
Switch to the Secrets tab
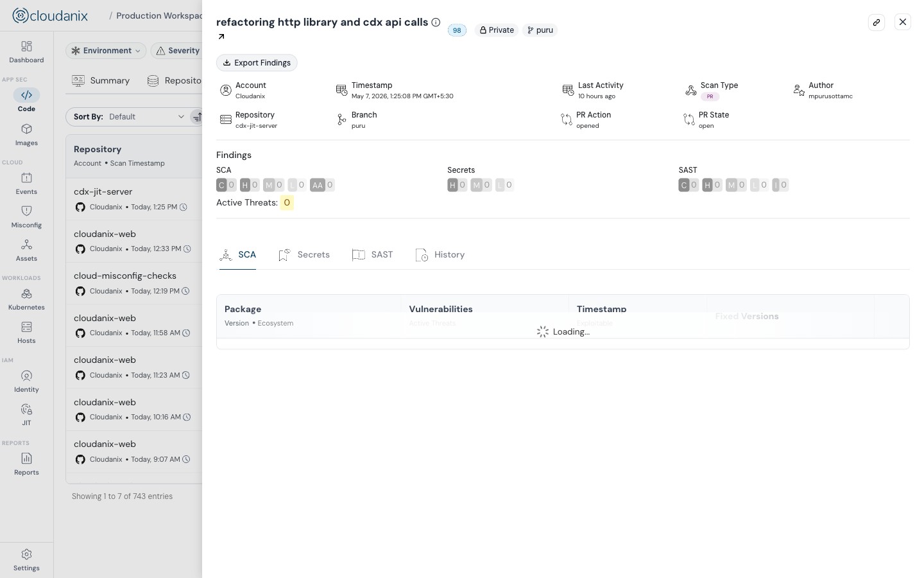pyautogui.click(x=304, y=255)
